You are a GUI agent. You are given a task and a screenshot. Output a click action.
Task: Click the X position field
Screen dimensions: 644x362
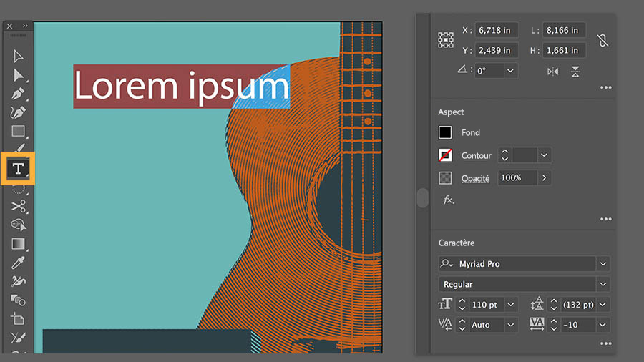point(496,30)
